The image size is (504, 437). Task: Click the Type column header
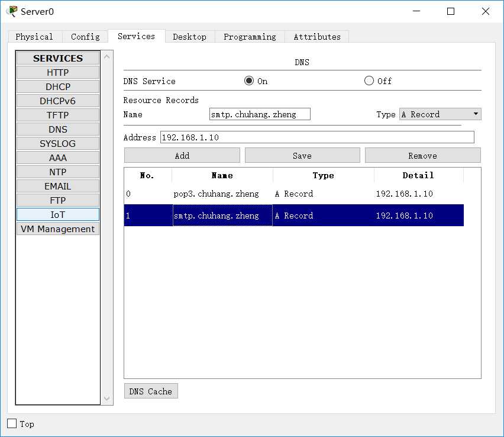point(324,175)
